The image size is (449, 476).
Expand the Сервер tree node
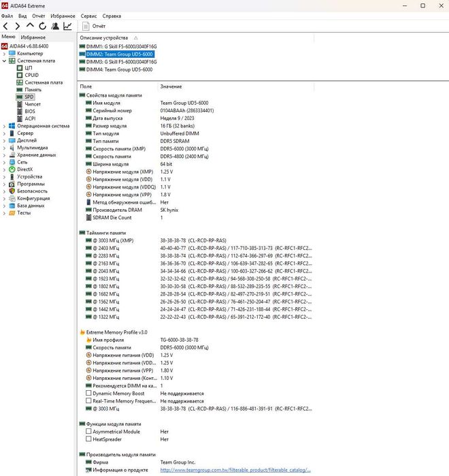[x=4, y=133]
